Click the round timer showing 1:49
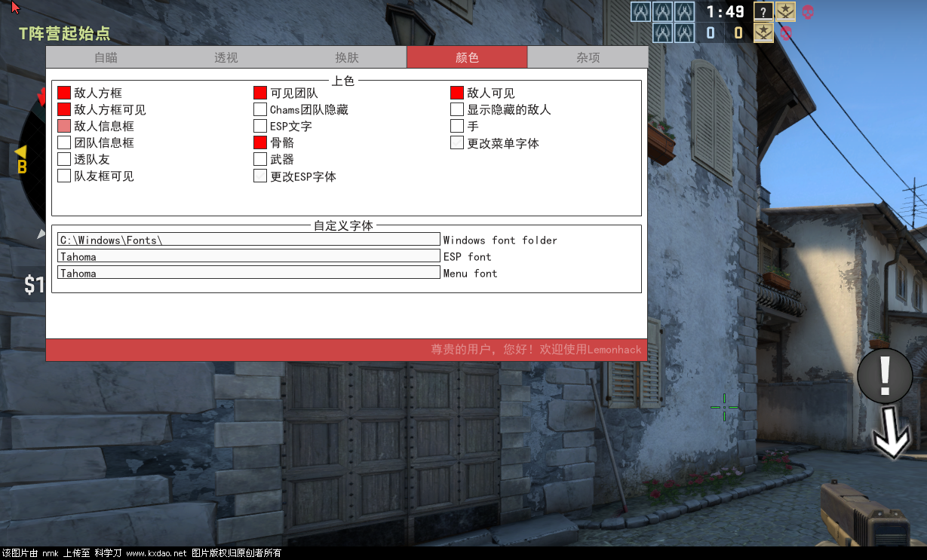 pyautogui.click(x=725, y=11)
